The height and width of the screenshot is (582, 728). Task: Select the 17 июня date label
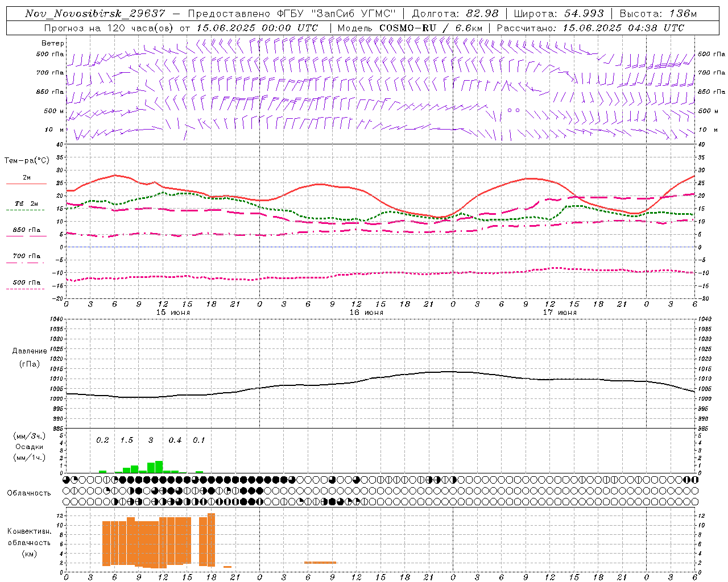click(x=560, y=313)
